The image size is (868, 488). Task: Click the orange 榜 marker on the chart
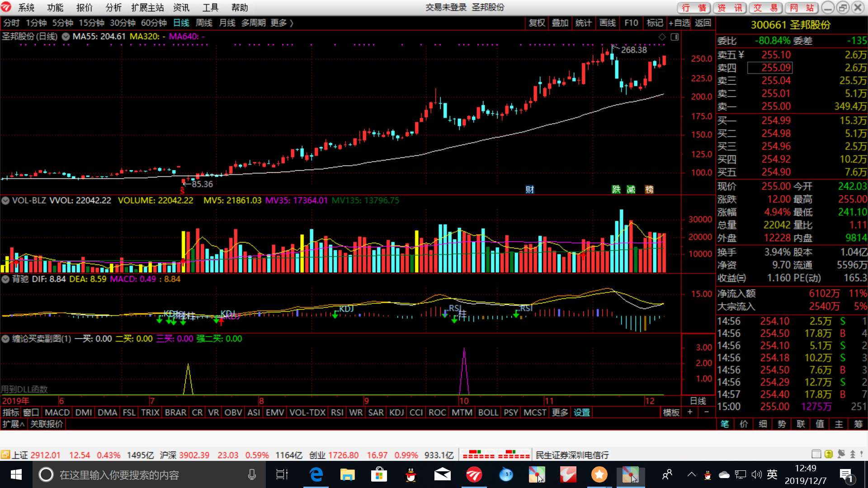click(x=649, y=189)
